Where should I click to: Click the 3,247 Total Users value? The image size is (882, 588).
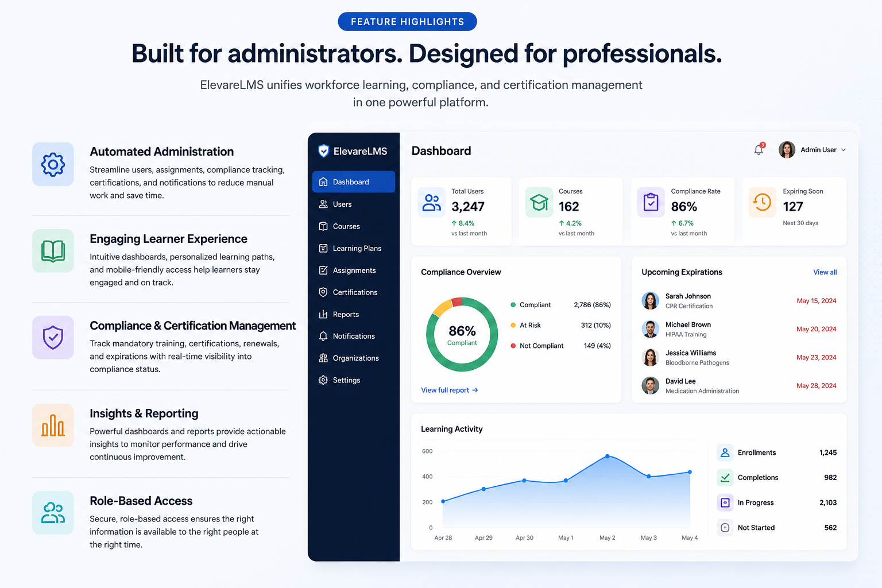click(468, 207)
